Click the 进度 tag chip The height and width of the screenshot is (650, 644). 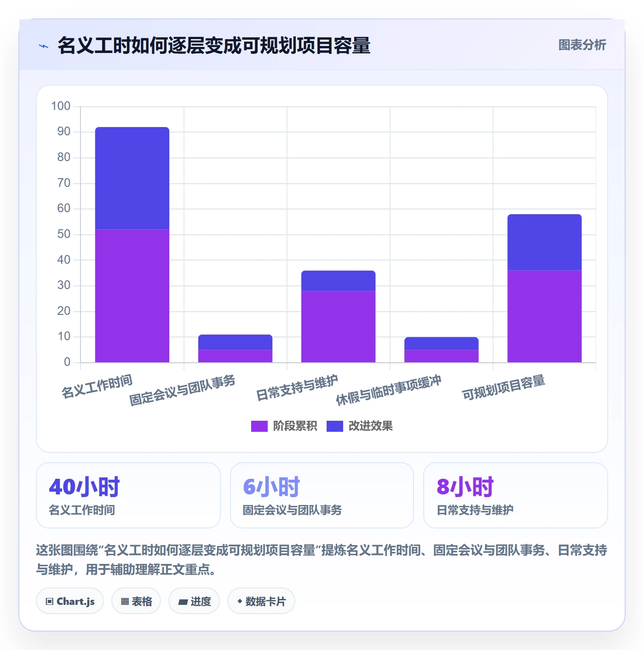[x=194, y=601]
